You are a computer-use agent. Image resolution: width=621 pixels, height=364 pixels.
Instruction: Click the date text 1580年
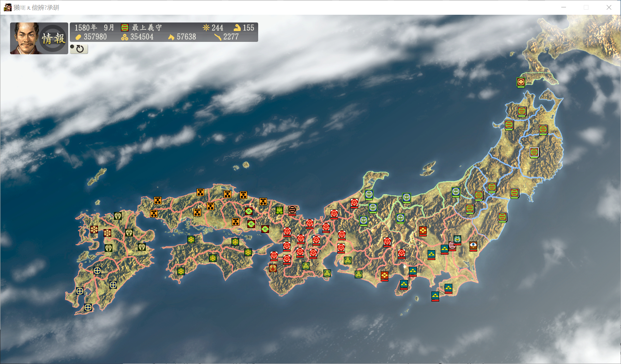click(86, 28)
